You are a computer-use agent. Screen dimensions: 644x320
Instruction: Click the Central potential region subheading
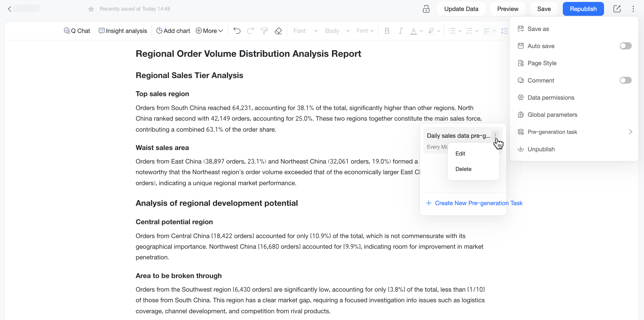[174, 222]
